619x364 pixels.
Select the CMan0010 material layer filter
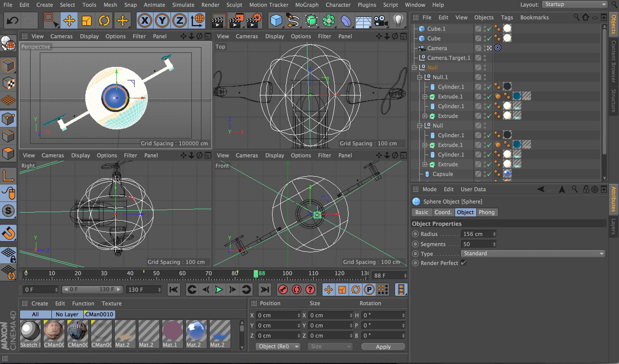99,314
